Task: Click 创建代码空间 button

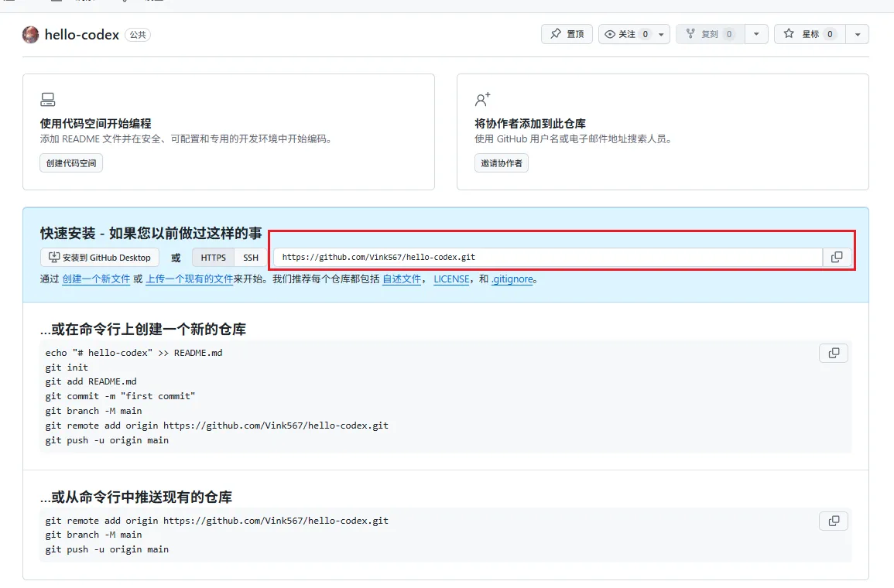Action: (x=71, y=163)
